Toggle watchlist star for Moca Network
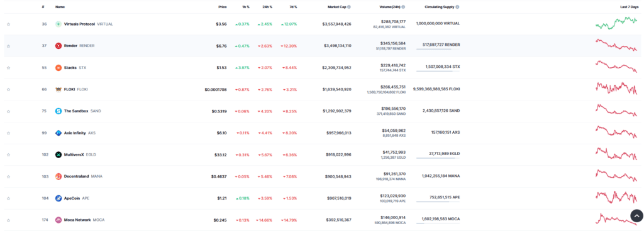Image resolution: width=644 pixels, height=231 pixels. 8,220
